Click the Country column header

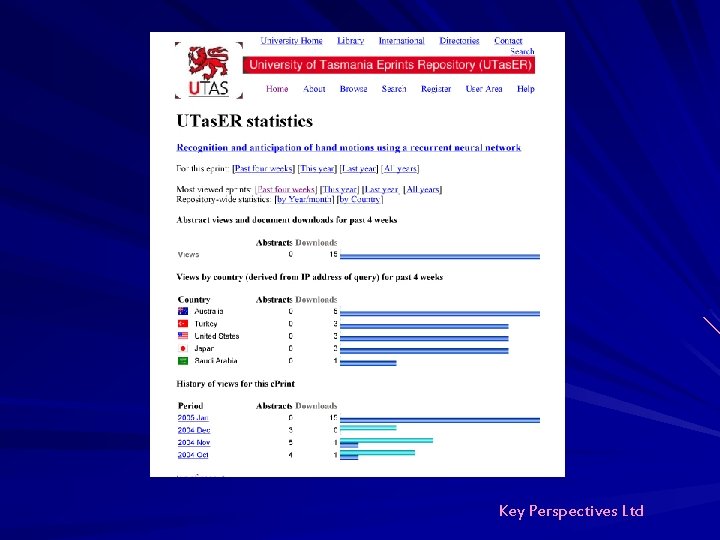[194, 299]
